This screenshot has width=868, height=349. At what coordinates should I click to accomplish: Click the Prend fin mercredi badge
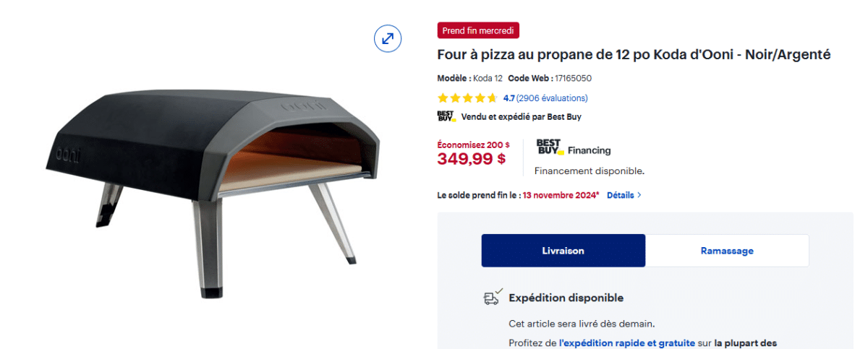coord(478,30)
